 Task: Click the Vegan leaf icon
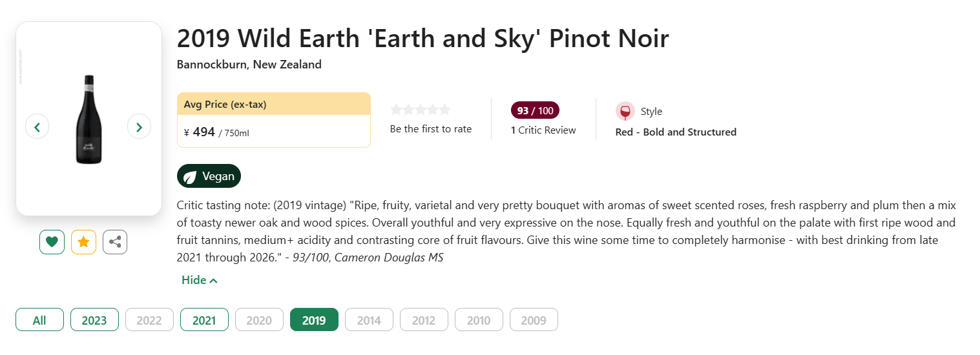pos(190,177)
